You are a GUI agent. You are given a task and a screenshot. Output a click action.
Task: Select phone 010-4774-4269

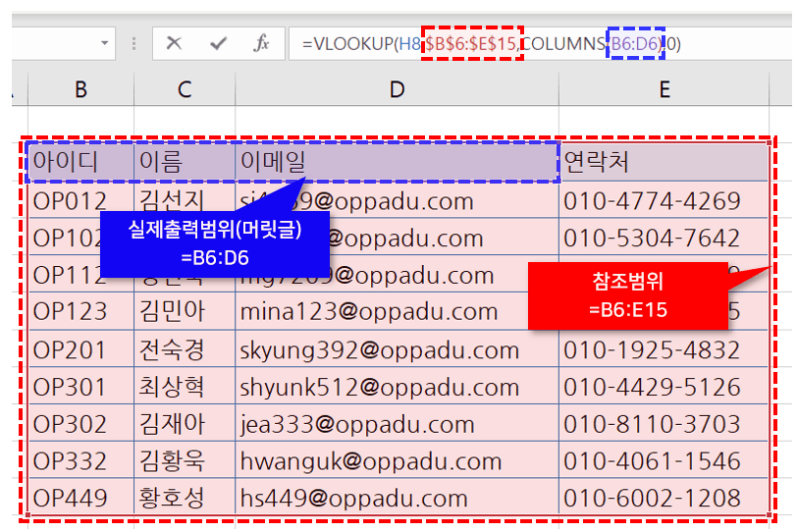point(664,199)
